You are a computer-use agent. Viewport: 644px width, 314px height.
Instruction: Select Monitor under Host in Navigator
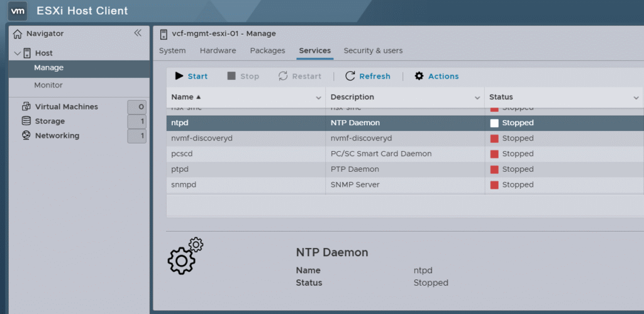coord(48,85)
